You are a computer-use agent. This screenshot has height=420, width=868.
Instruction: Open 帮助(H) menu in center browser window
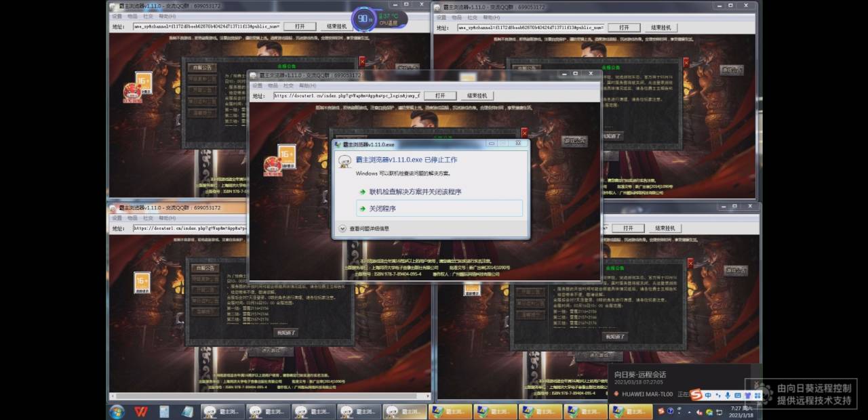[307, 86]
